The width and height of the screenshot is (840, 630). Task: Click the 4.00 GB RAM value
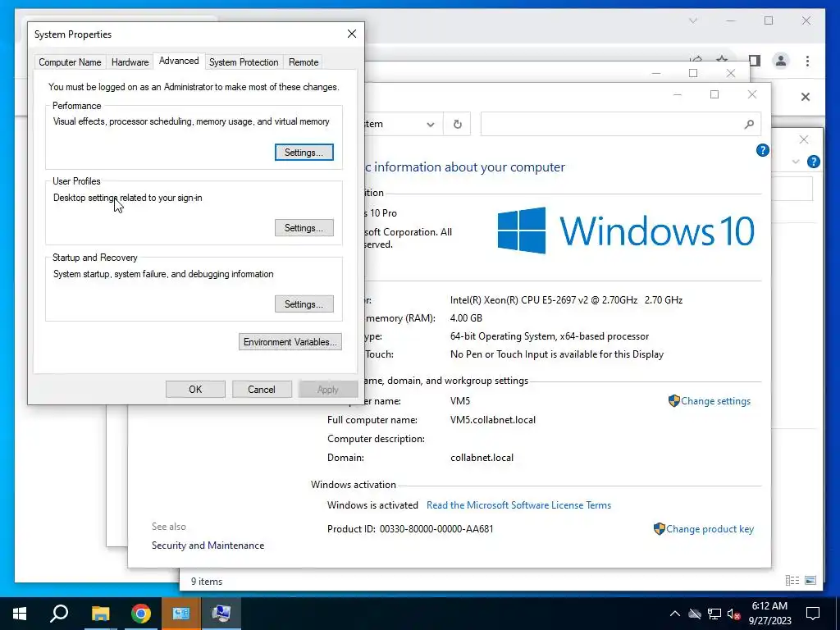point(466,318)
